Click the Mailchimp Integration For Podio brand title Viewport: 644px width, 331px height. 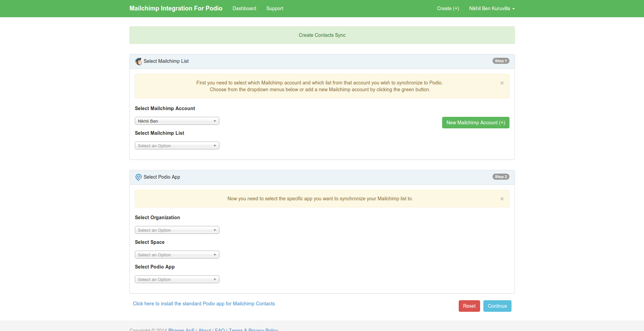(x=176, y=8)
